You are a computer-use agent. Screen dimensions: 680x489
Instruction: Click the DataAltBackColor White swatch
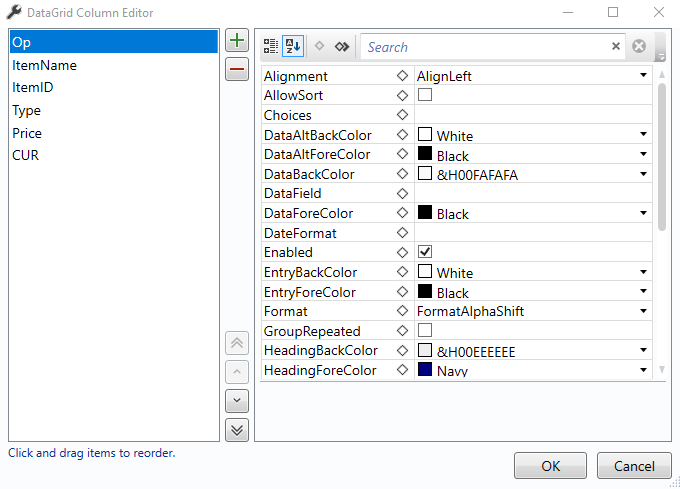(425, 134)
